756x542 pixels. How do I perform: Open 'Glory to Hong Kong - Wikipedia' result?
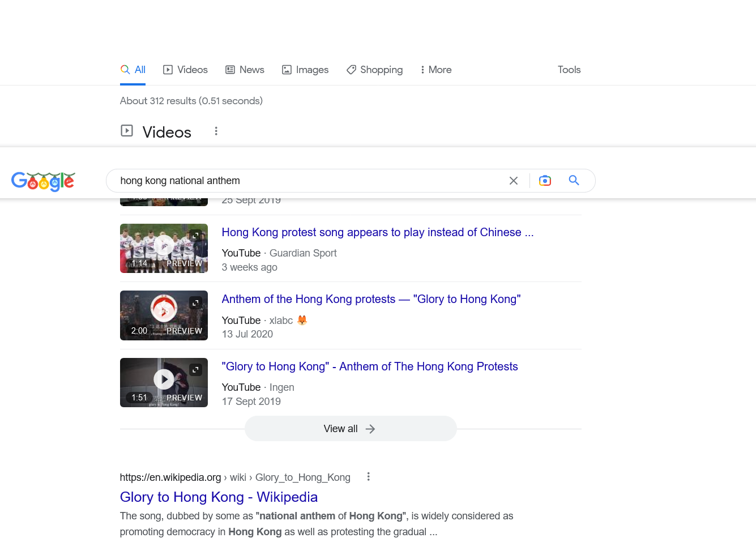tap(219, 497)
